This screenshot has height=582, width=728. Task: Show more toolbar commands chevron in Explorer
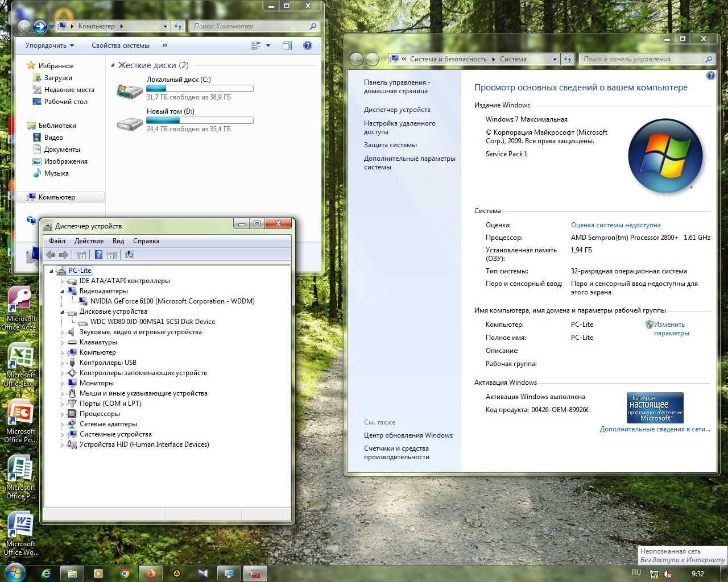click(x=165, y=45)
